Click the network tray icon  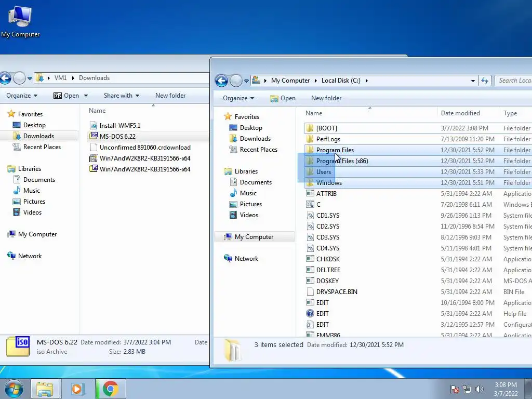[467, 389]
